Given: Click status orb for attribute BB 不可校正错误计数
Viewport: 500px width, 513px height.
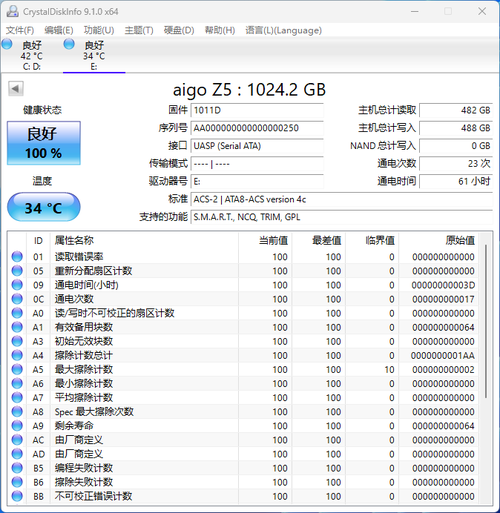Looking at the screenshot, I should (17, 496).
